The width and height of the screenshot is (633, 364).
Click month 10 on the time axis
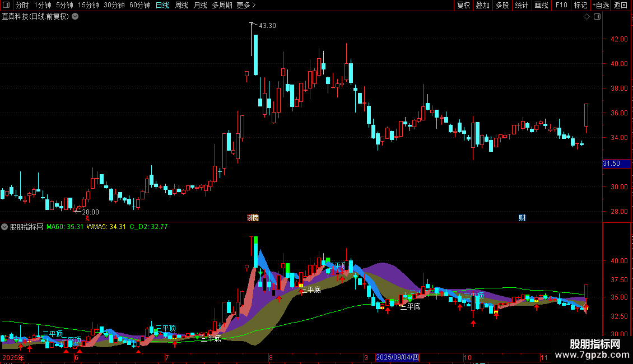[468, 357]
